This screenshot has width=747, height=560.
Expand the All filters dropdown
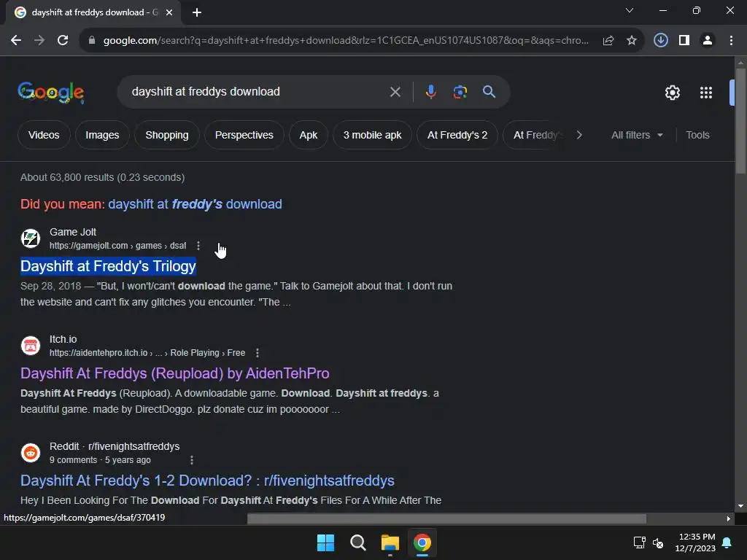tap(638, 135)
